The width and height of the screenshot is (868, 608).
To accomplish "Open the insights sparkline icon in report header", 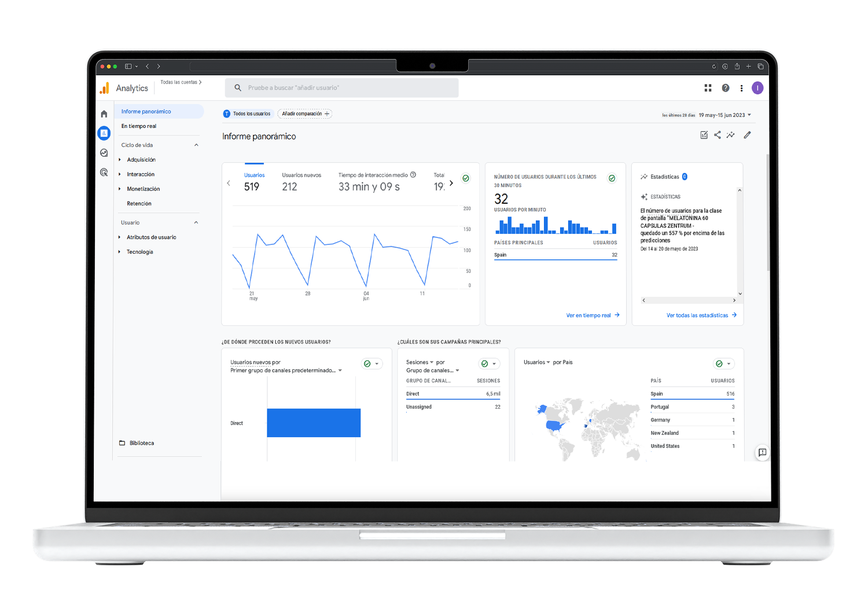I will pyautogui.click(x=731, y=135).
